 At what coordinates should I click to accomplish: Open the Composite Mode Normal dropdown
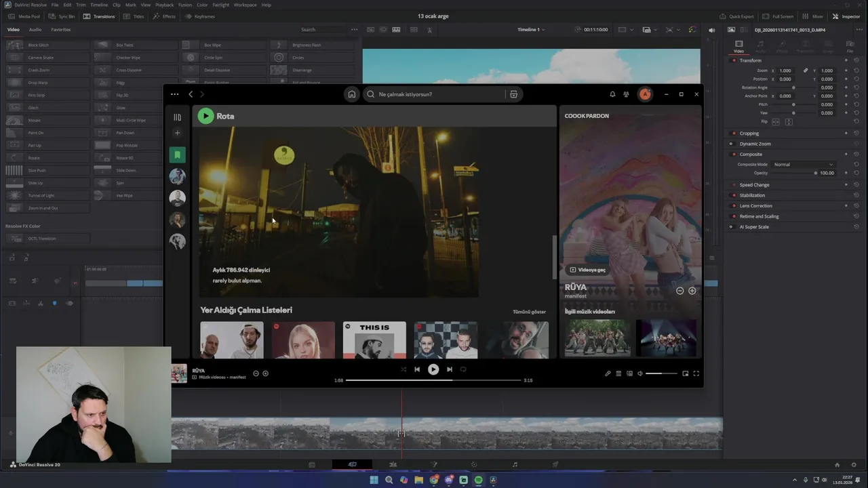click(804, 164)
